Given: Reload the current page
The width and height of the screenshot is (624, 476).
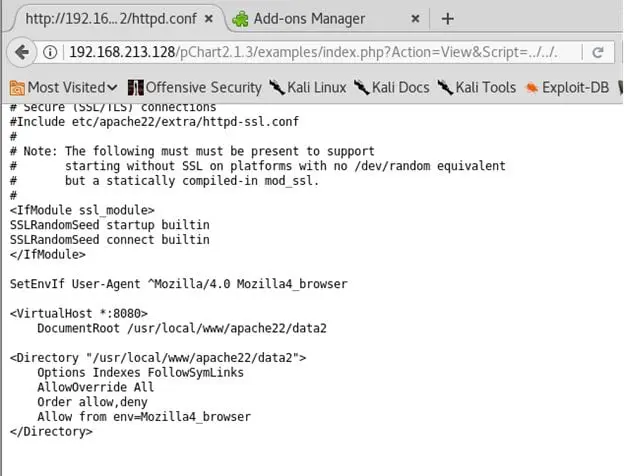Looking at the screenshot, I should coord(598,52).
